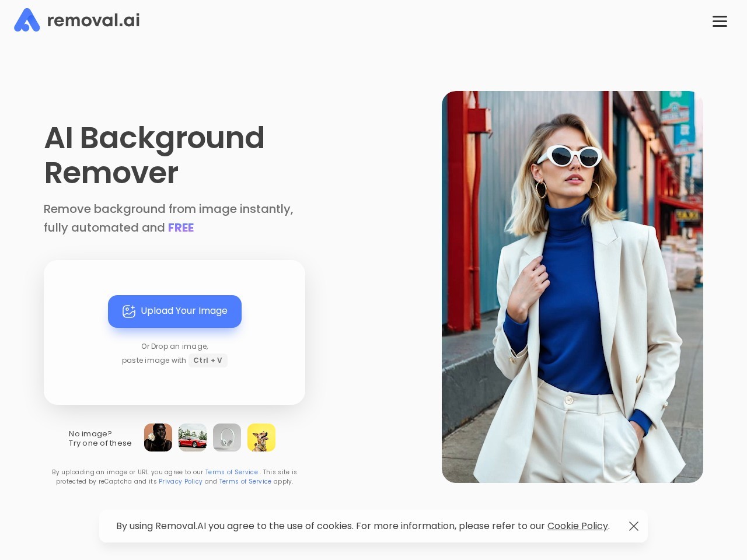Screen dimensions: 747x560
Task: Click the hero photo of woman in sunglasses
Action: tap(572, 287)
